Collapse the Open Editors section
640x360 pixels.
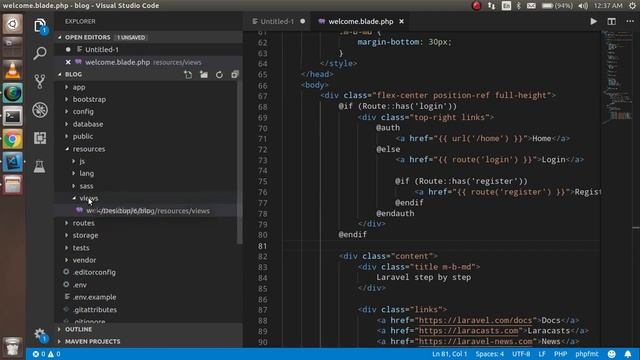149,37
